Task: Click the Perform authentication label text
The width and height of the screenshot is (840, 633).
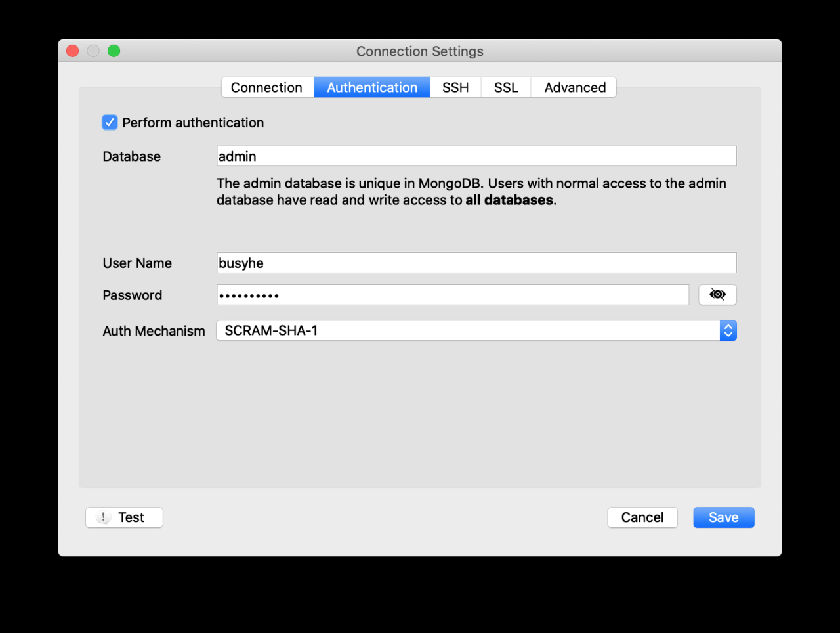Action: click(x=193, y=123)
